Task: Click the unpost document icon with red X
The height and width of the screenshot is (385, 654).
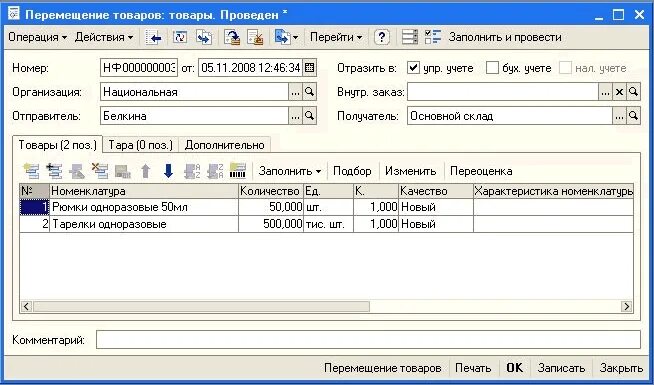Action: pyautogui.click(x=255, y=38)
